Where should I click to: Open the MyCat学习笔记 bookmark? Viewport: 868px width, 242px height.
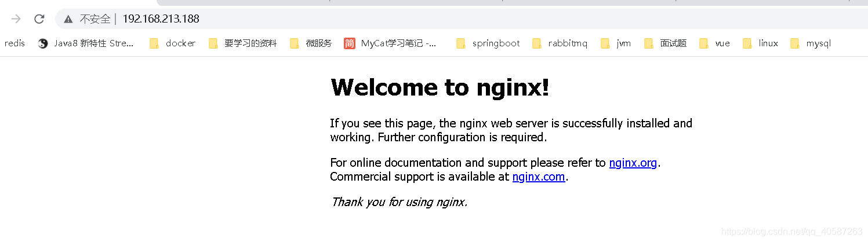tap(390, 43)
